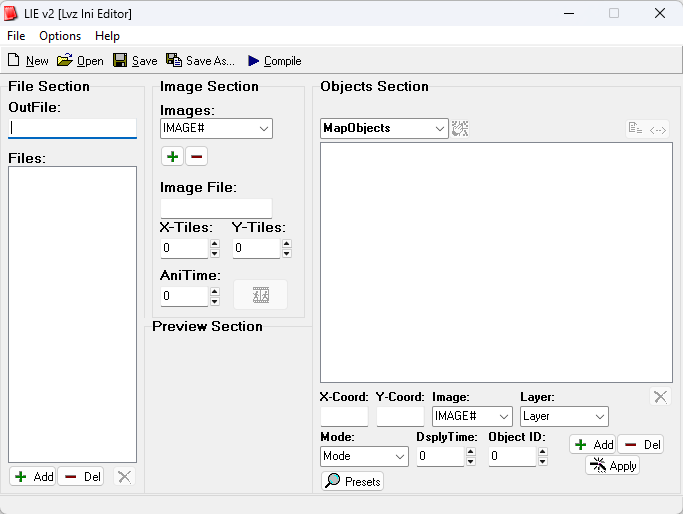The image size is (683, 514).
Task: Open the Help menu
Action: 107,36
